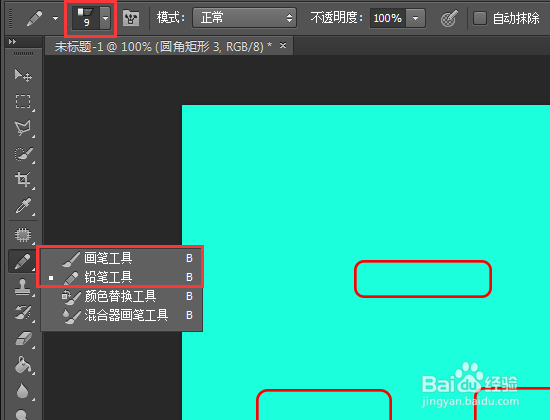
Task: Select the Healing Brush patch tool
Action: pyautogui.click(x=23, y=235)
